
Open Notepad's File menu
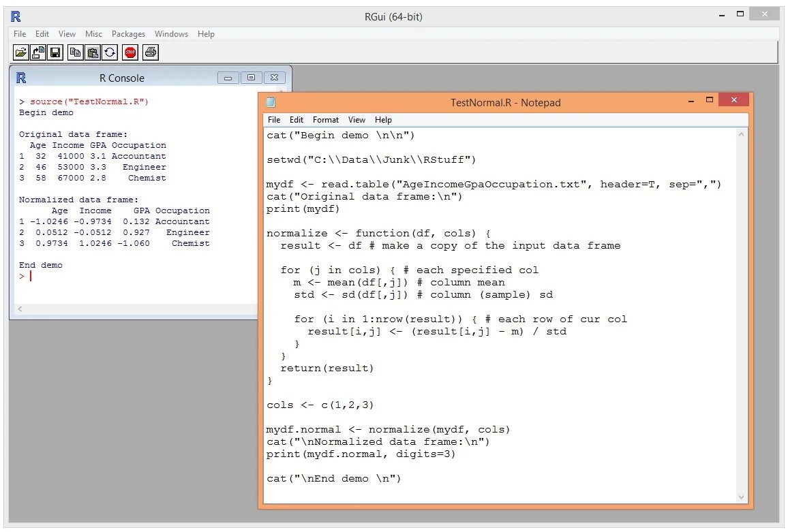274,120
